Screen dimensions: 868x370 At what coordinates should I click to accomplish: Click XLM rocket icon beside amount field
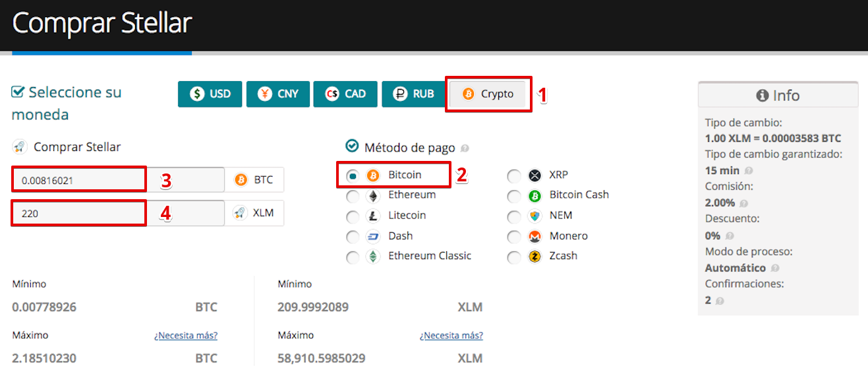click(x=241, y=213)
